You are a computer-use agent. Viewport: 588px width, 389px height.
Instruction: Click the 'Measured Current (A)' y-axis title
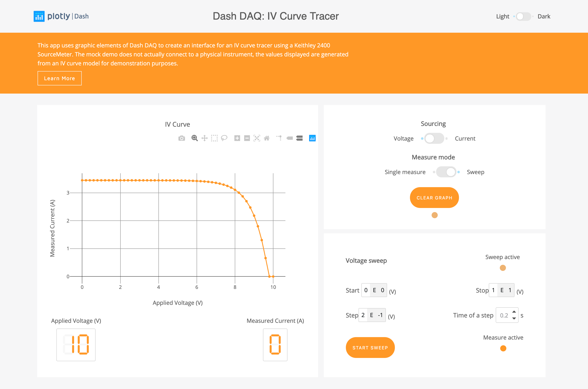52,228
